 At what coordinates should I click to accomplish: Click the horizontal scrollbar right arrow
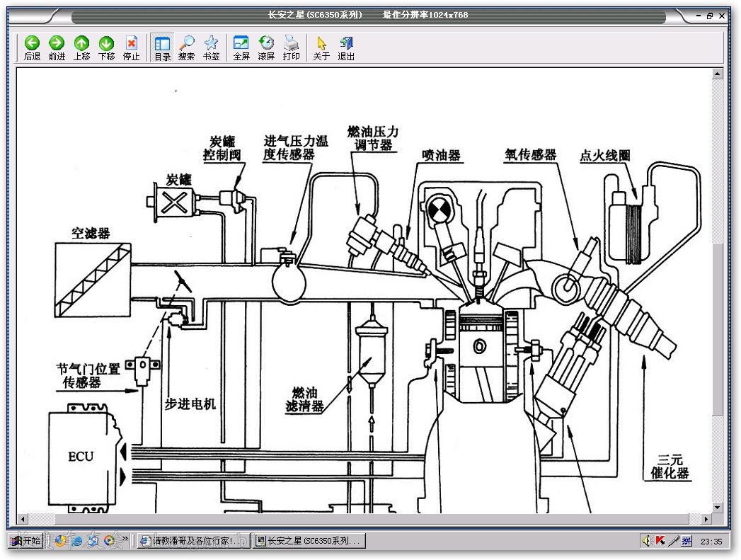(x=706, y=519)
